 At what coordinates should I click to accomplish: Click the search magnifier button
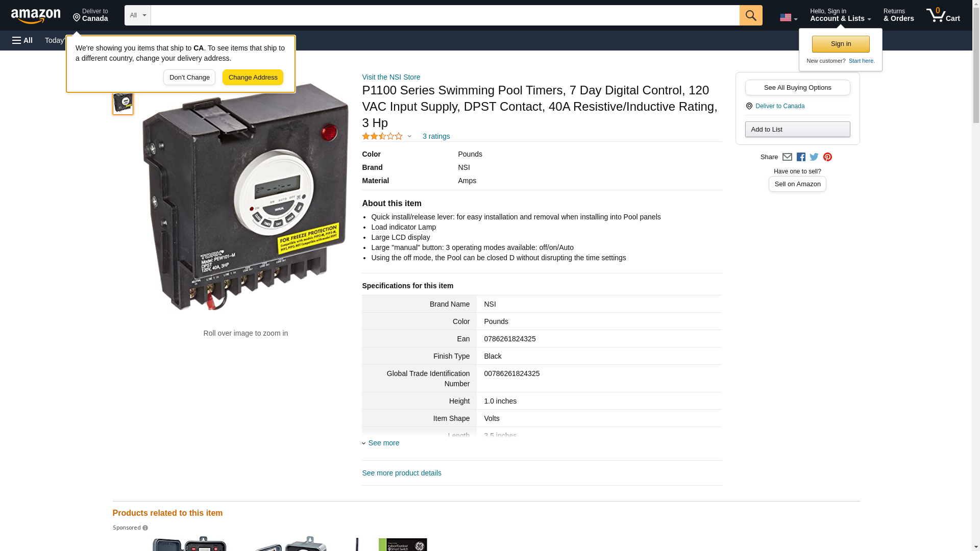(x=750, y=15)
